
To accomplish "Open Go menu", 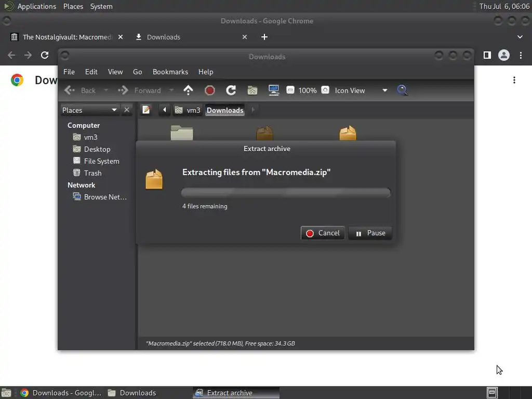I will (x=137, y=72).
